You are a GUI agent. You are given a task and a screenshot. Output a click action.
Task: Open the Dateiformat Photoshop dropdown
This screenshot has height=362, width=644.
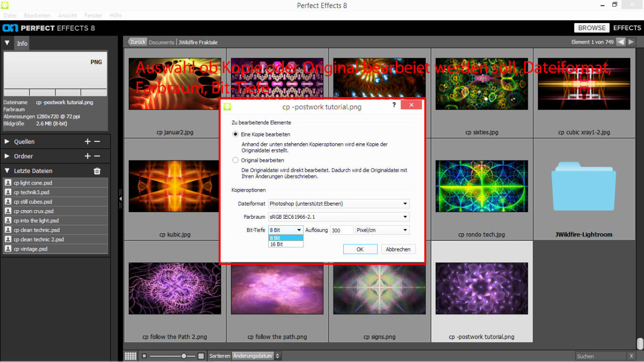click(339, 204)
